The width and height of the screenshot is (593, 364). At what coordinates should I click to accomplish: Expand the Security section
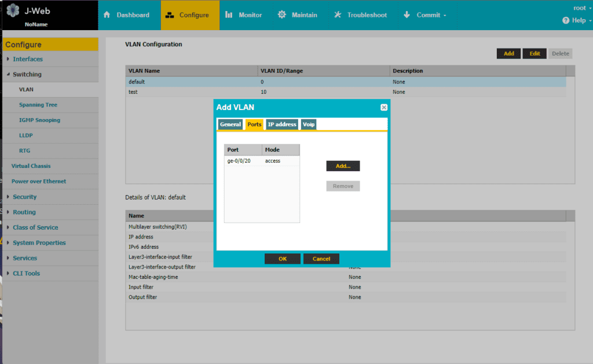(x=8, y=197)
